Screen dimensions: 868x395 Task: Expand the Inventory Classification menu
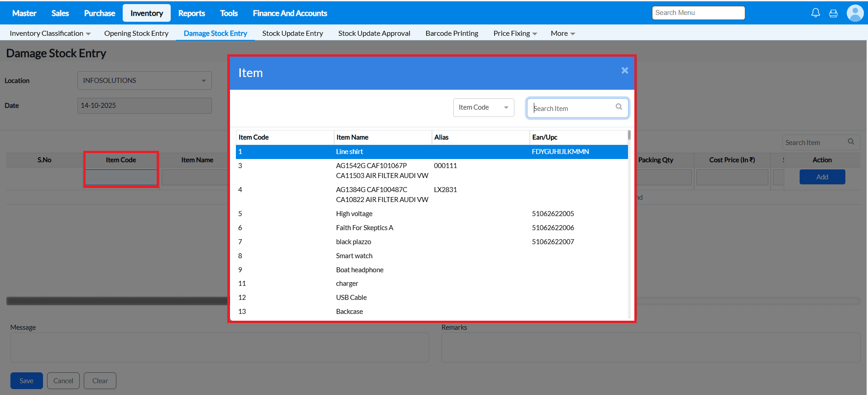[x=50, y=34]
